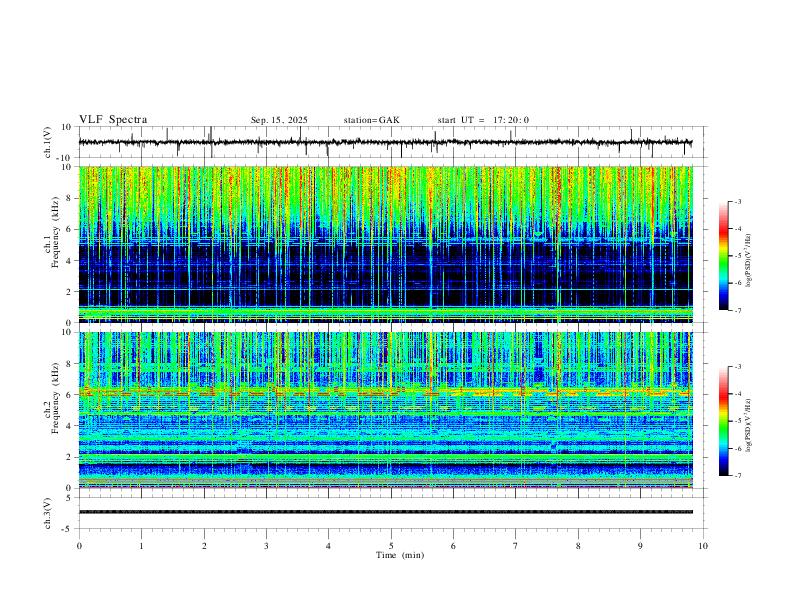Click the "-3" tick on ch.1 colorbar

(737, 201)
